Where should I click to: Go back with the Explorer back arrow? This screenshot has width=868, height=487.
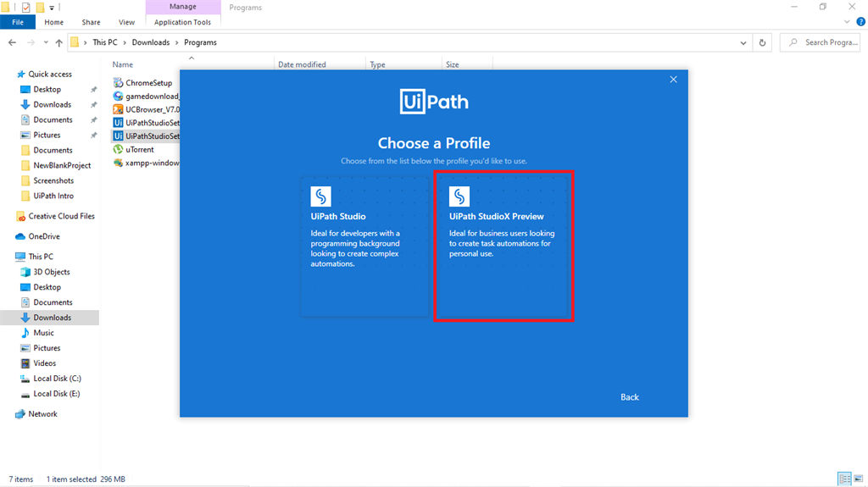coord(12,42)
